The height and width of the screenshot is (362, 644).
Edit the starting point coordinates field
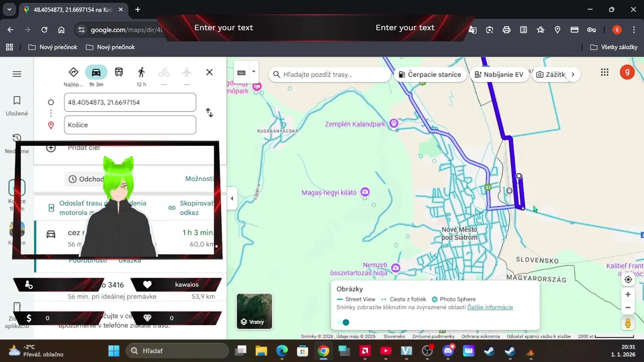click(130, 103)
